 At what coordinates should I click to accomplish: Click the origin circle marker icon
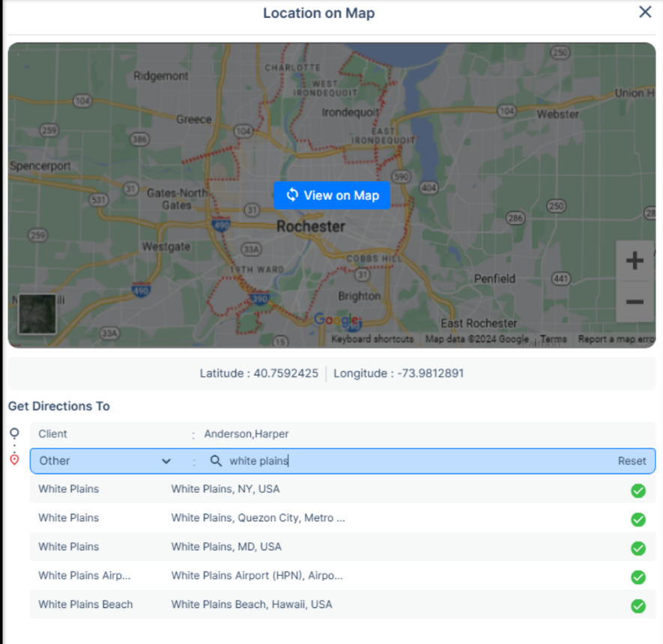click(x=14, y=434)
